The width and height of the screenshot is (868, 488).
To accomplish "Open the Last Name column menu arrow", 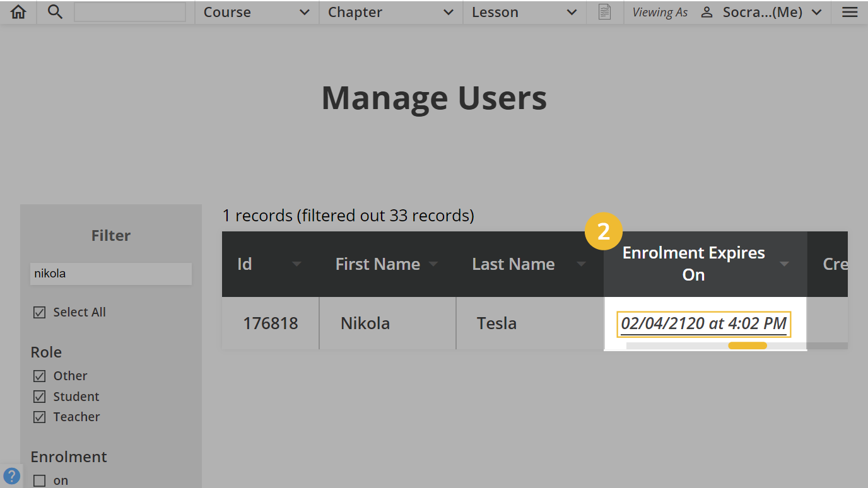I will pos(581,264).
